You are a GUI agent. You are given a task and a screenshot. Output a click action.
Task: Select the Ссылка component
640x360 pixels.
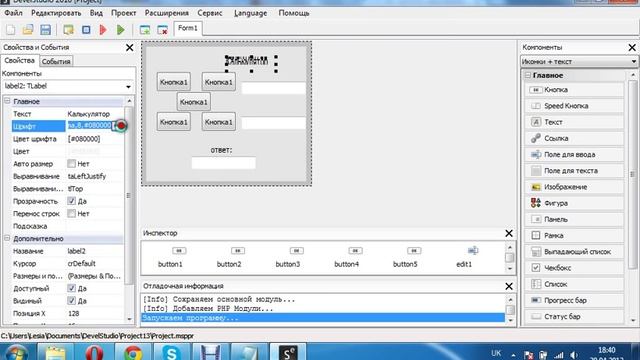tap(574, 138)
